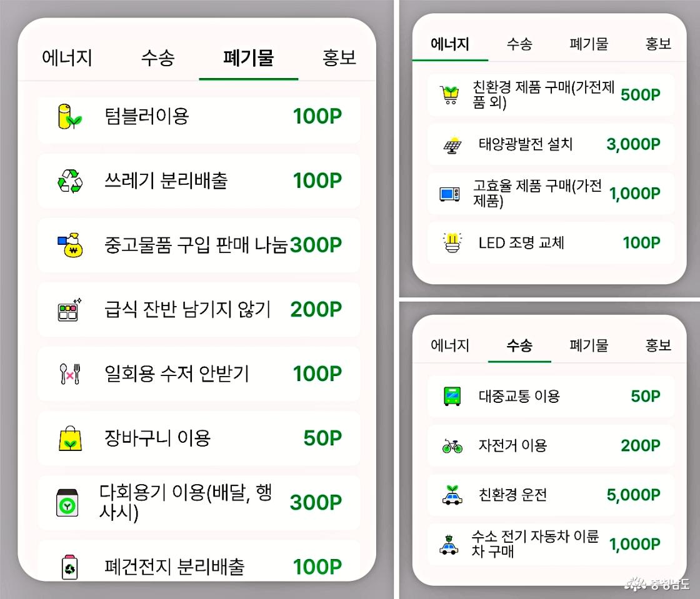Select the crossed-out cutlery icon for 일회용 수저 안받기
This screenshot has width=700, height=599.
[x=70, y=374]
